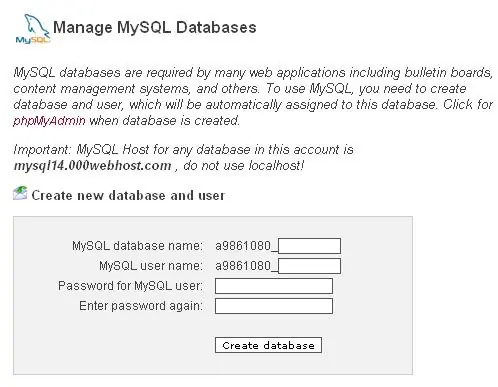Click the a9861080_ prefix beside user name
Image resolution: width=498 pixels, height=387 pixels.
[x=246, y=266]
